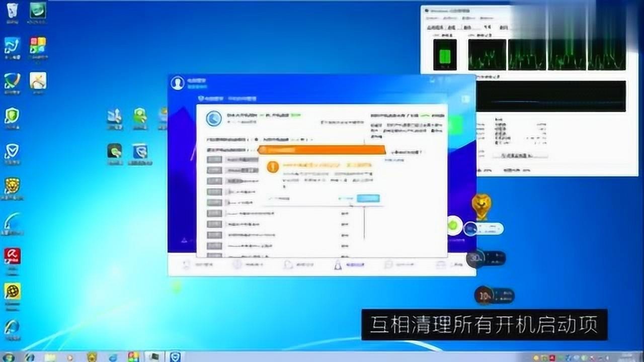Viewport: 644px width, 362px height.
Task: Open Internet Explorer from the taskbar
Action: (113, 357)
